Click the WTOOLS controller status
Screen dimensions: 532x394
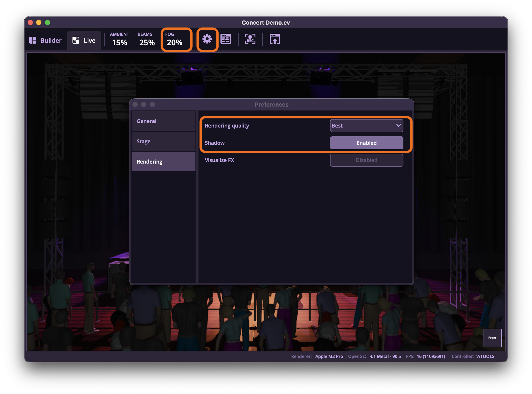tap(485, 356)
